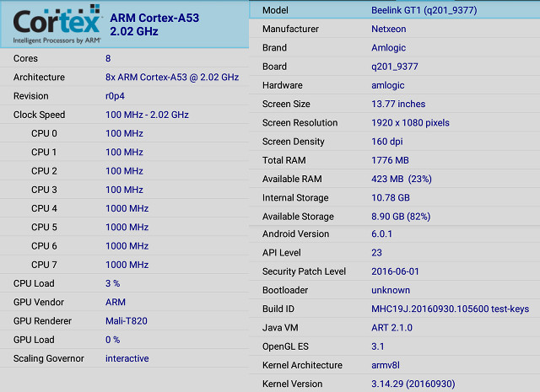Select the CPU 2 row label
Image resolution: width=540 pixels, height=392 pixels.
pos(44,171)
